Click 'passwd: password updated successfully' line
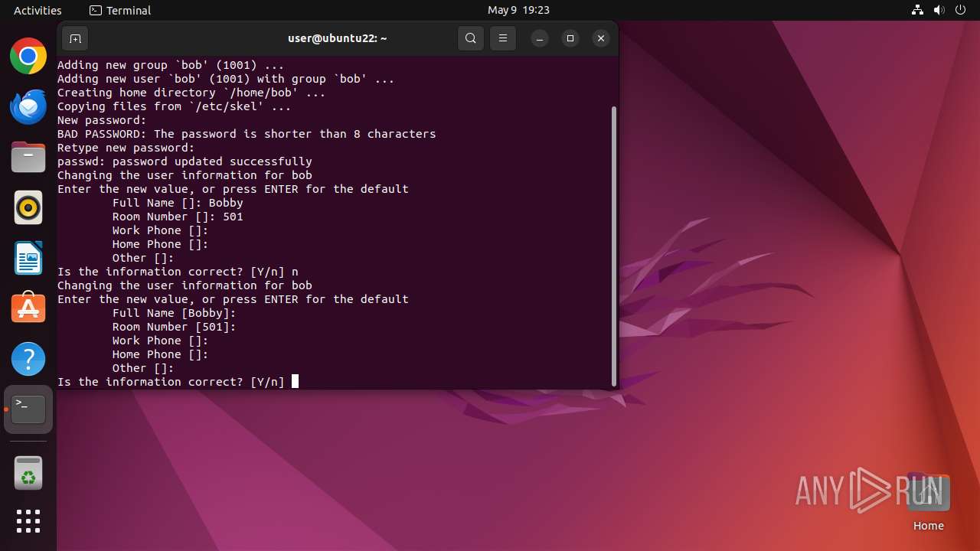 [185, 161]
